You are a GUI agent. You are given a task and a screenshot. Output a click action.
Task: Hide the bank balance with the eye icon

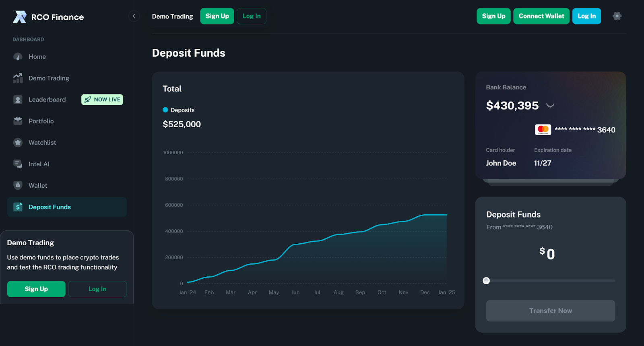click(550, 106)
